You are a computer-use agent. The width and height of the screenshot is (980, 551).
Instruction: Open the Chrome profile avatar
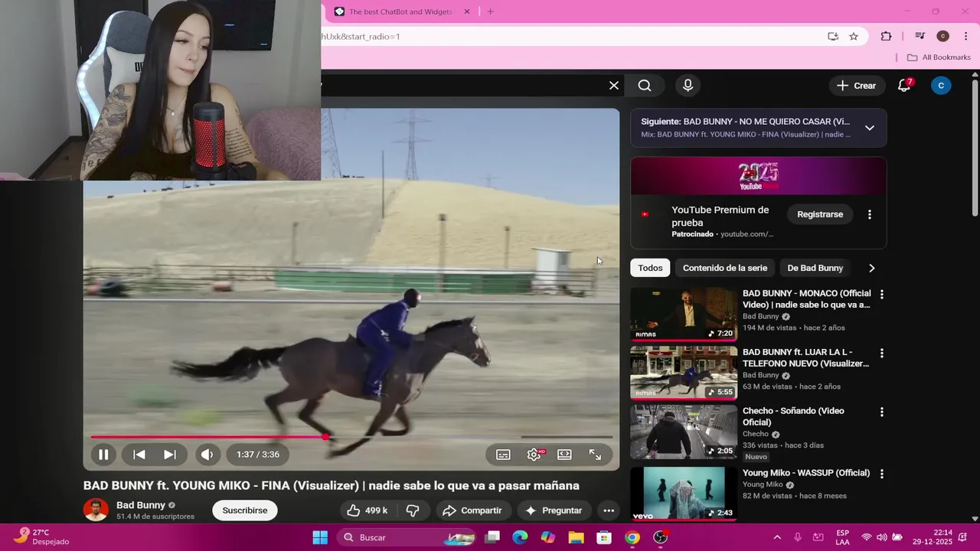(943, 37)
